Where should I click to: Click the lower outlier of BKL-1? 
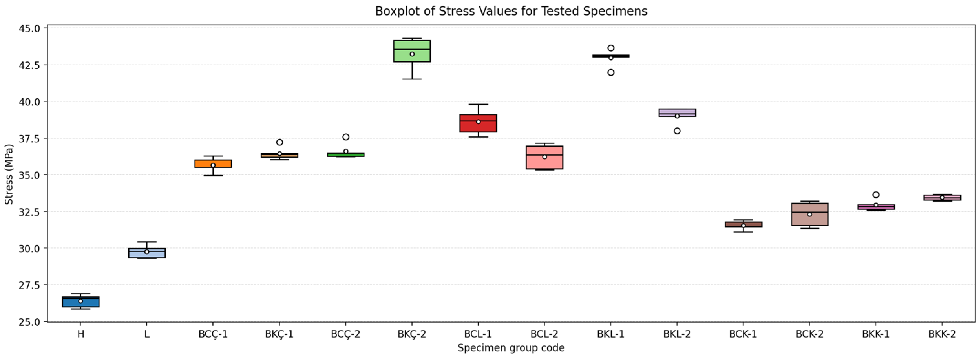coord(611,72)
